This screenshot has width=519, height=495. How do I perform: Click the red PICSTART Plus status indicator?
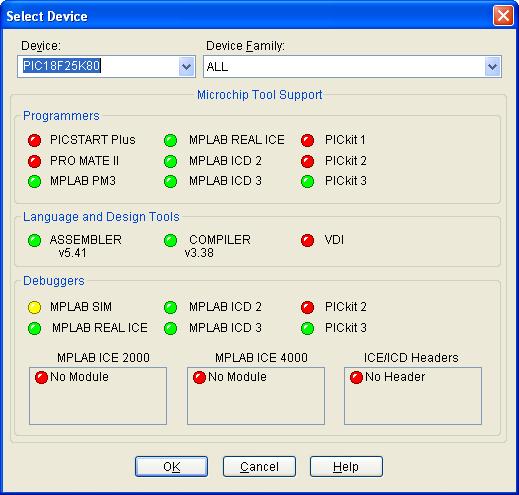click(34, 140)
